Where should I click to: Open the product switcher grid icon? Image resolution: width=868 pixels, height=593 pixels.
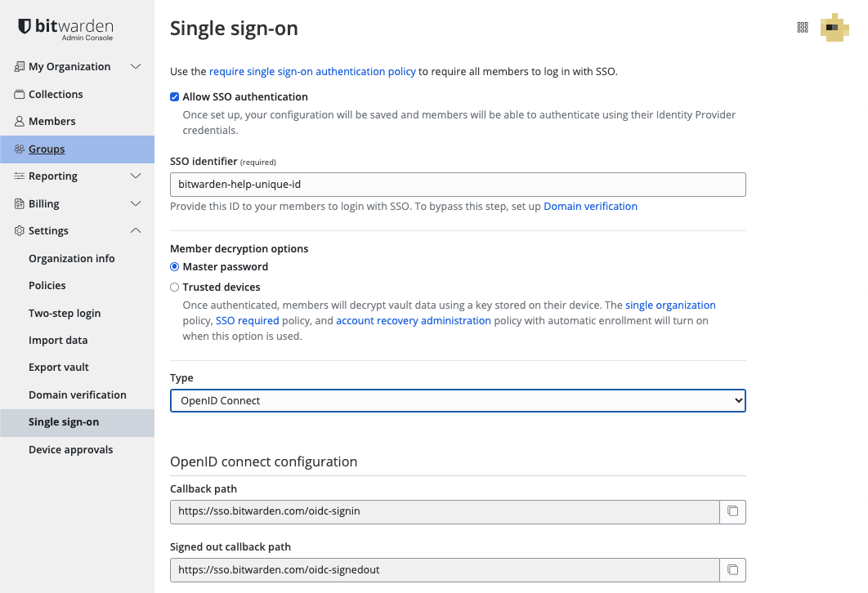[x=803, y=27]
